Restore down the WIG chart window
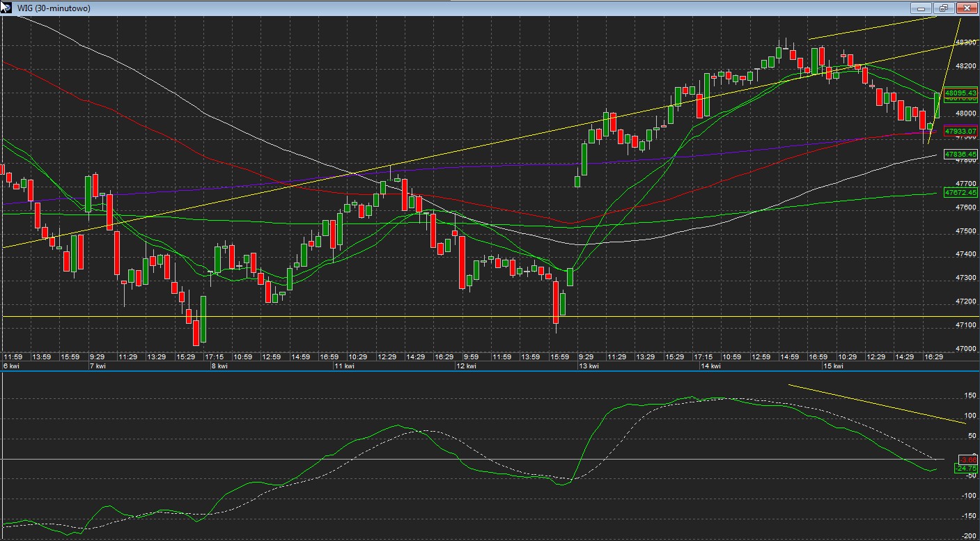 944,8
